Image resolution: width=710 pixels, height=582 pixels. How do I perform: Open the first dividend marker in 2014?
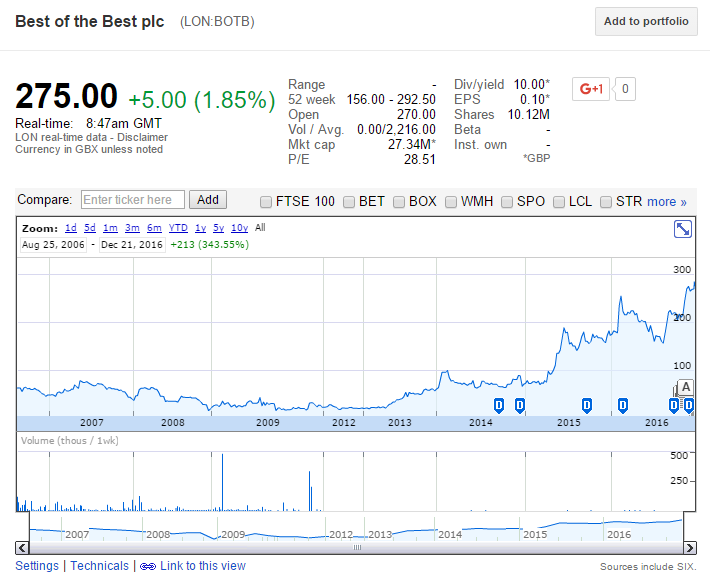coord(499,405)
